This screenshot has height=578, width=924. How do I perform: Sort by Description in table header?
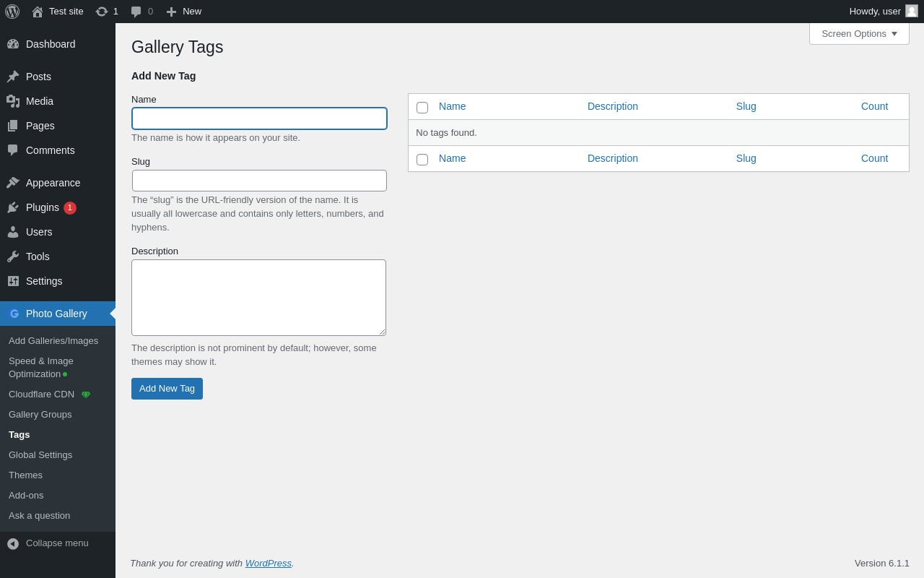[x=613, y=106]
